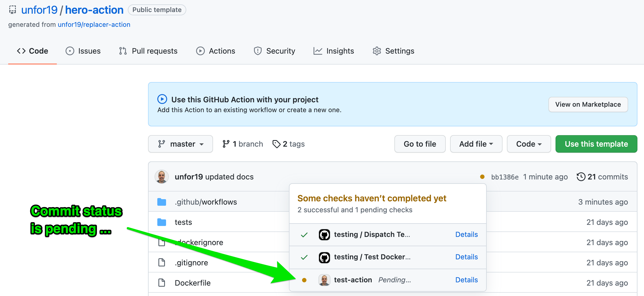The height and width of the screenshot is (296, 644).
Task: Open the Actions tab
Action: (x=216, y=51)
